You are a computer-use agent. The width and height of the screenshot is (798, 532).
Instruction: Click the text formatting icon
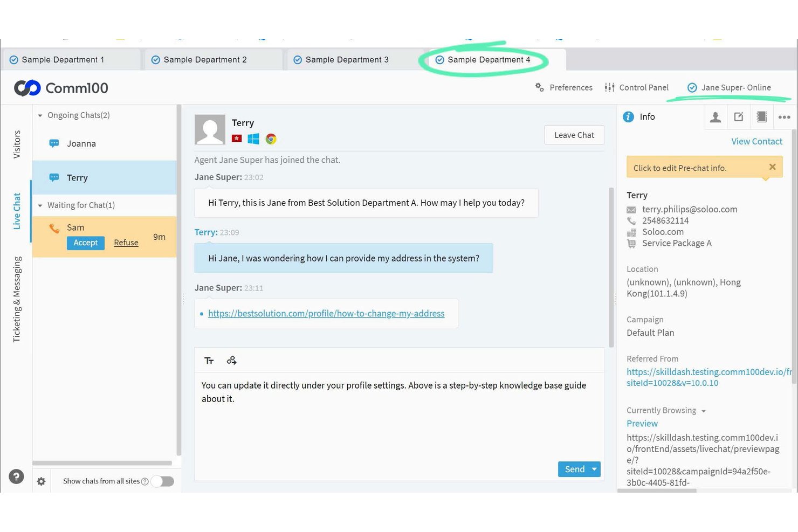point(209,361)
